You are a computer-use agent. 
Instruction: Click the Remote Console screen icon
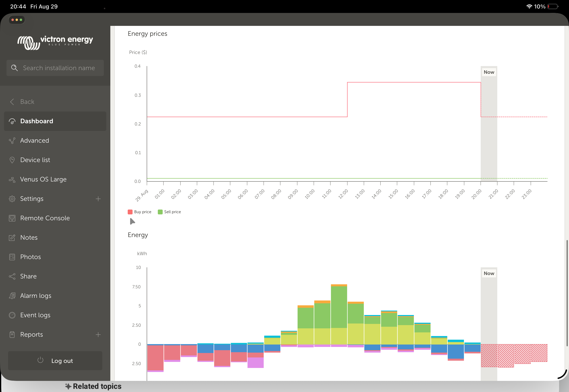(12, 218)
